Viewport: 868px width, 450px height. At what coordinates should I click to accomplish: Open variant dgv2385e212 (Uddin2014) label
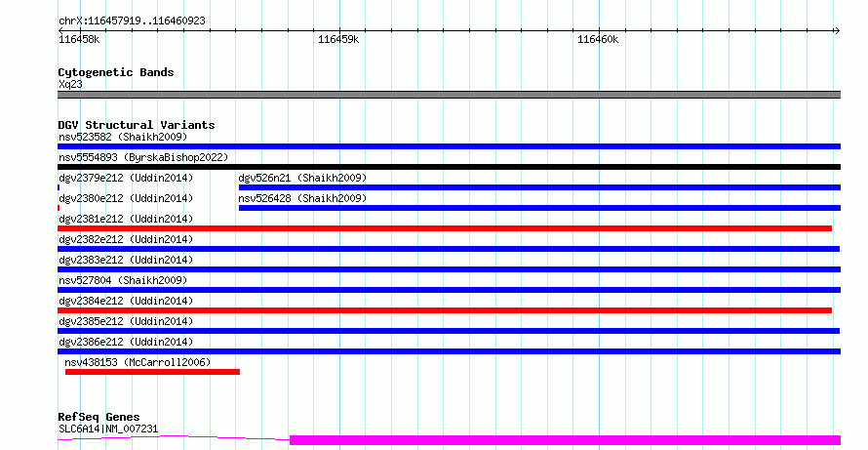click(126, 321)
